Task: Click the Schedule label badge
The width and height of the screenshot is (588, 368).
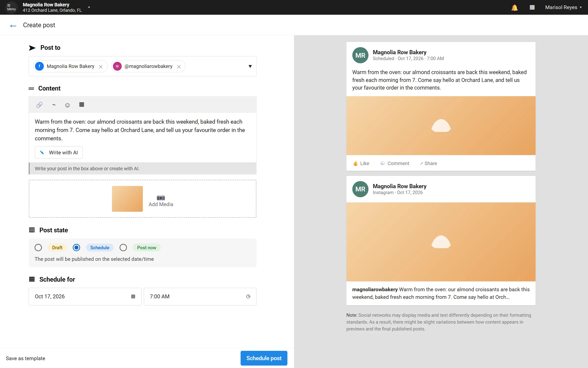Action: coord(100,248)
